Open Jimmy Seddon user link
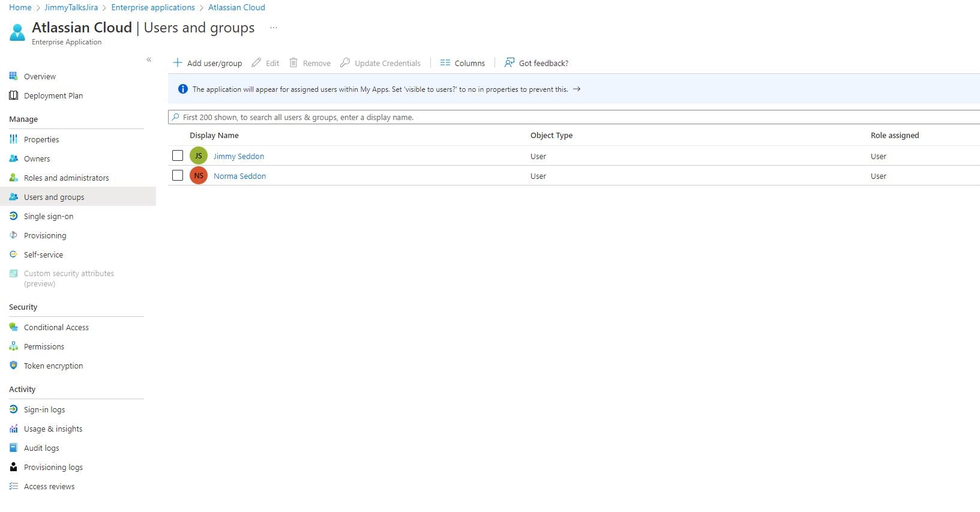Image resolution: width=980 pixels, height=512 pixels. click(239, 156)
